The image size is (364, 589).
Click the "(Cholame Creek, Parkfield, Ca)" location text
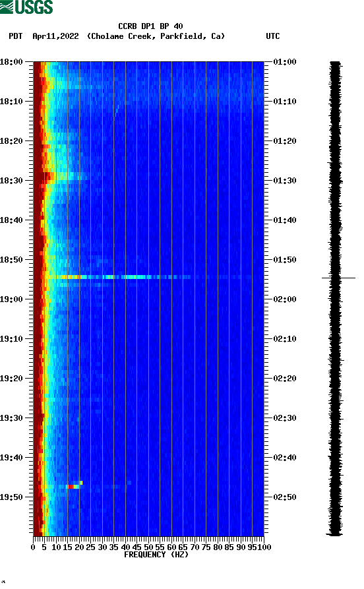pos(156,36)
